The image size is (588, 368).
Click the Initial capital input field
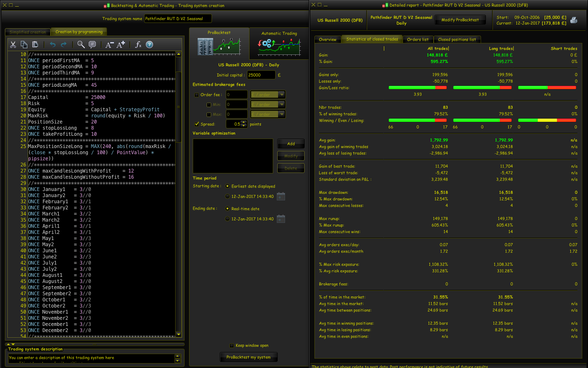tap(261, 75)
